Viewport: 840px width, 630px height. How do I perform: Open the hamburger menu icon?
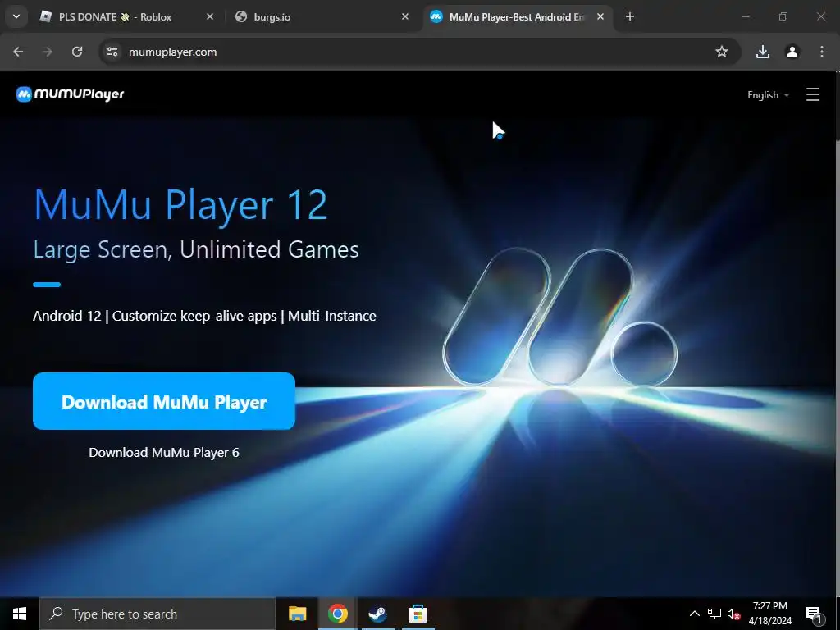(813, 95)
